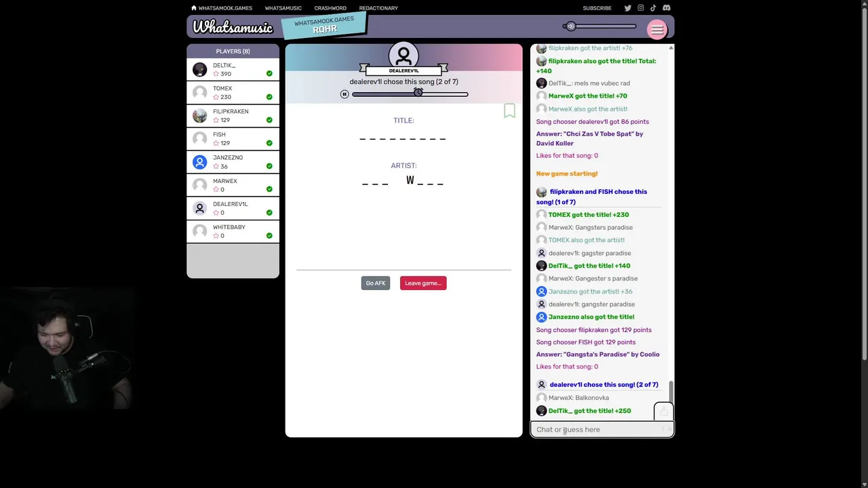Click "DelTik_ got the title! +250" message
This screenshot has width=868, height=488.
pos(589,411)
